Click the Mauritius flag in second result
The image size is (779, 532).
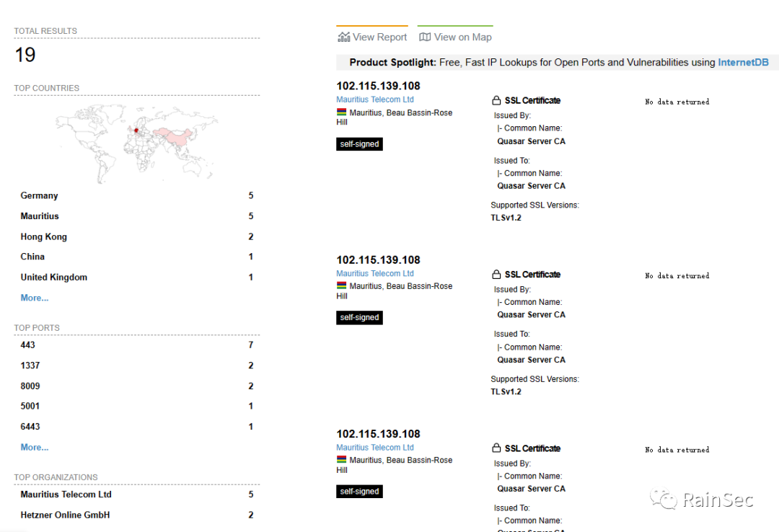coord(341,286)
